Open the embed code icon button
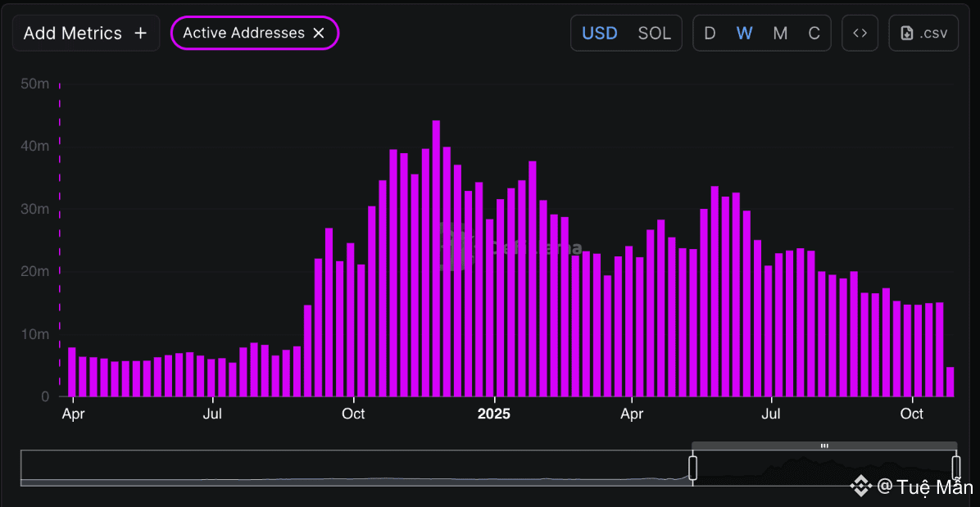 [x=860, y=34]
